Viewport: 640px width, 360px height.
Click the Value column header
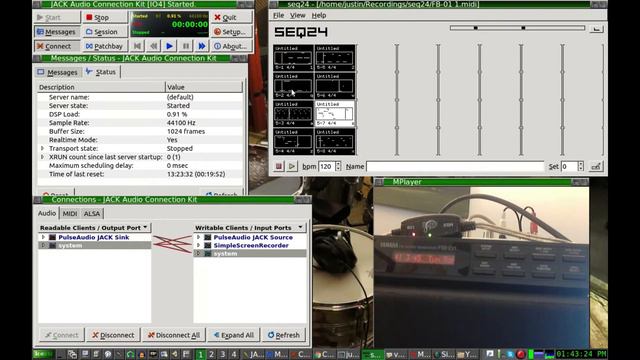204,87
